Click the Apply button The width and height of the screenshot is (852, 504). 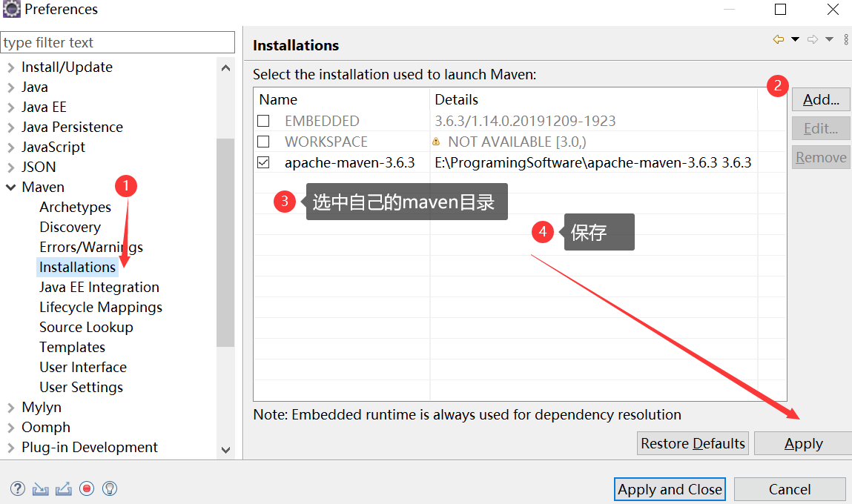(x=803, y=443)
